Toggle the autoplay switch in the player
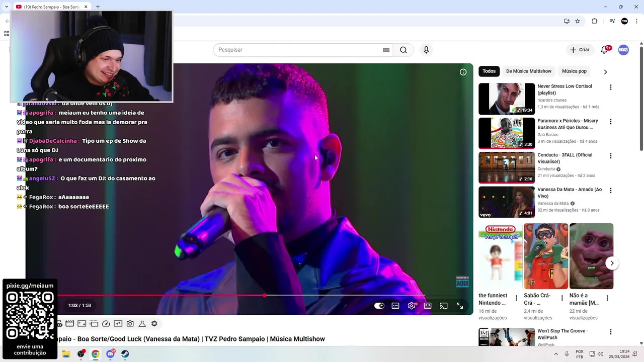 point(379,306)
